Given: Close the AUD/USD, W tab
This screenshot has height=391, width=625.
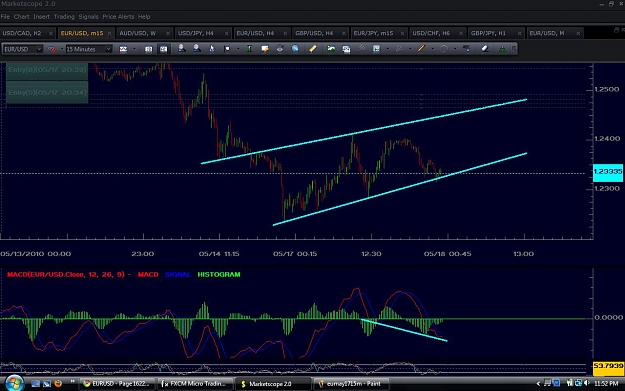Looking at the screenshot, I should click(x=168, y=33).
